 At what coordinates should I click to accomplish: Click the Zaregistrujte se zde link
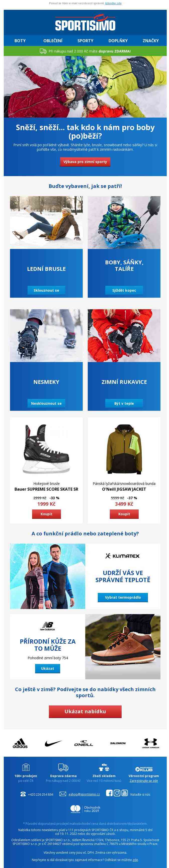pos(143,781)
